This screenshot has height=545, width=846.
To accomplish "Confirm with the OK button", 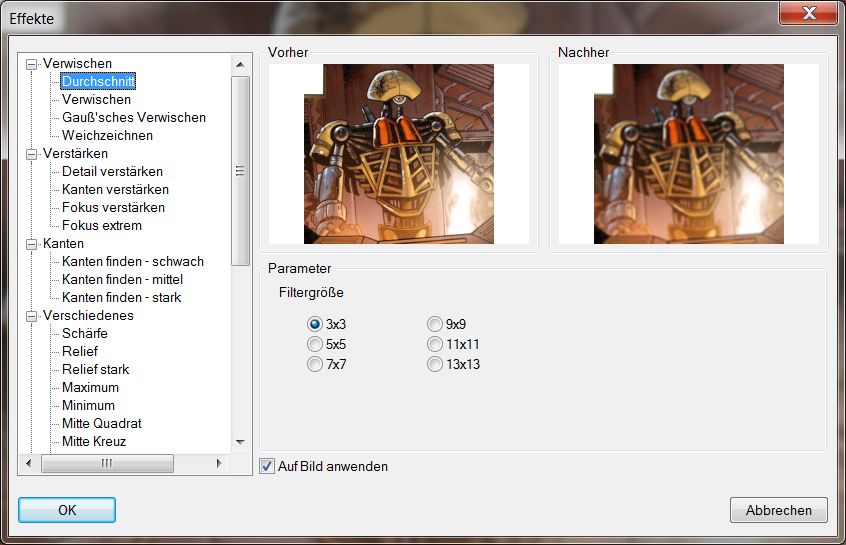I will tap(67, 510).
